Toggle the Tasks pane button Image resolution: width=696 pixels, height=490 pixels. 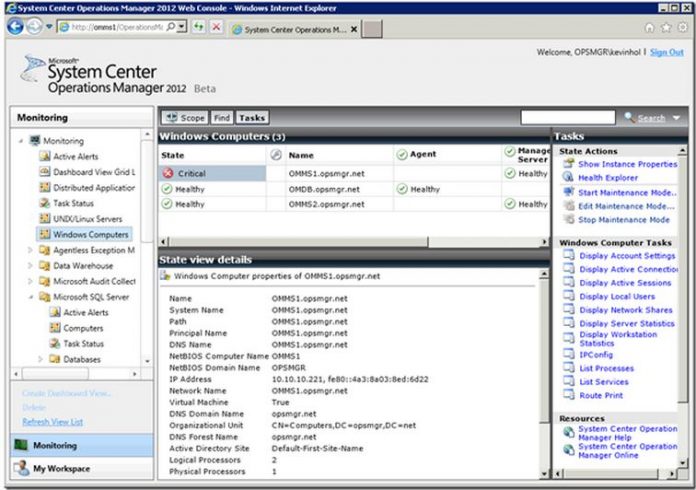tap(252, 118)
